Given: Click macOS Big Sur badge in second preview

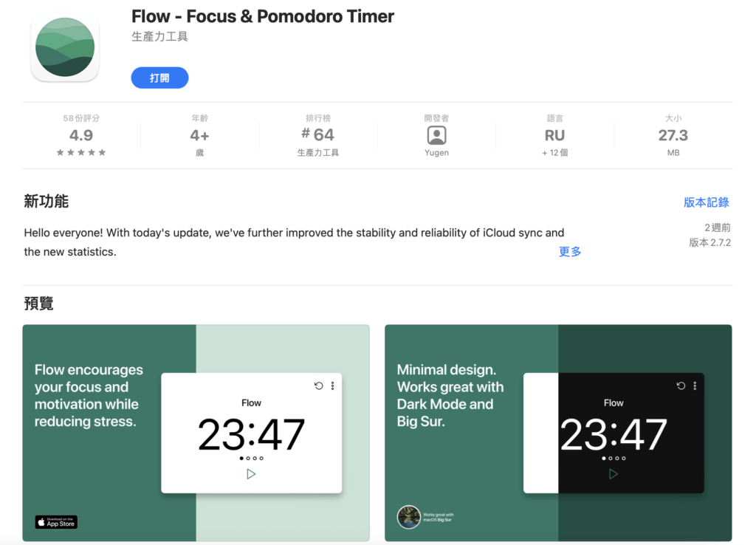Looking at the screenshot, I should tap(426, 517).
